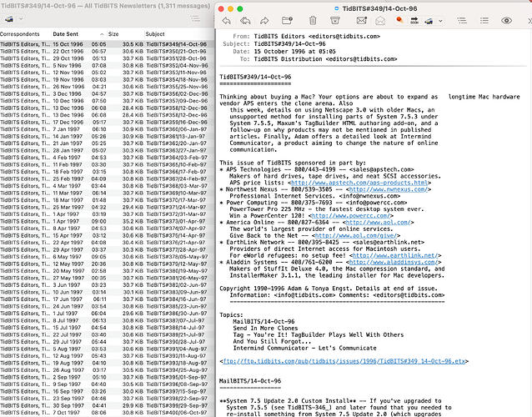The width and height of the screenshot is (532, 417).
Task: Select the TidBITS#400/06-Oct-97 message row
Action: [x=108, y=413]
